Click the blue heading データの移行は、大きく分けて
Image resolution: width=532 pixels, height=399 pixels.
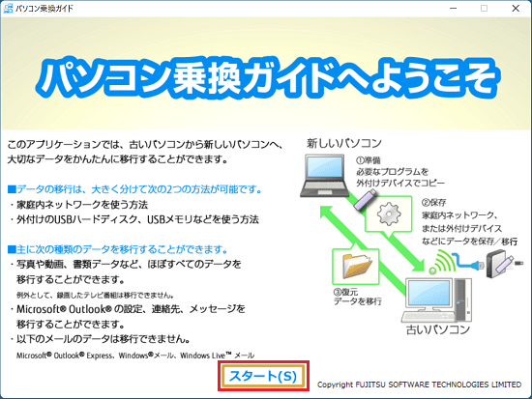point(134,189)
